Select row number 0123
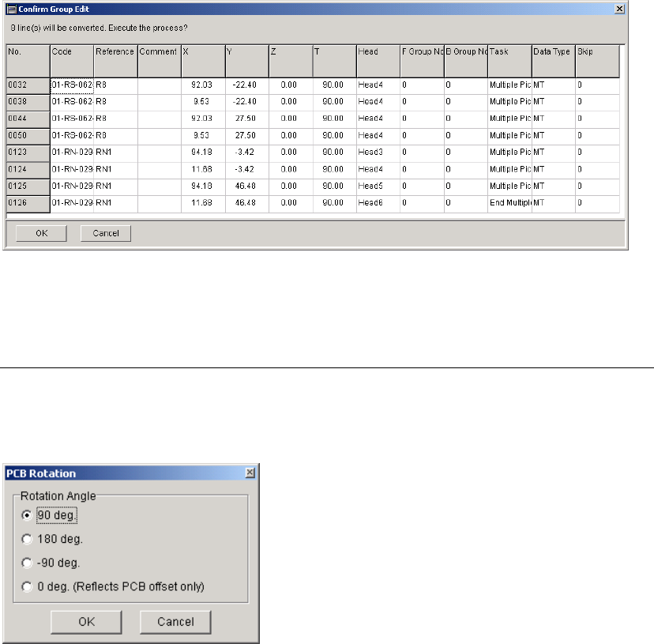The height and width of the screenshot is (644, 654). coord(28,153)
